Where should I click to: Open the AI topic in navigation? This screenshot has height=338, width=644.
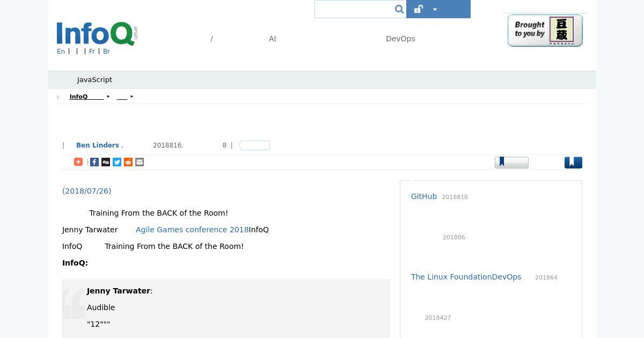(x=273, y=39)
